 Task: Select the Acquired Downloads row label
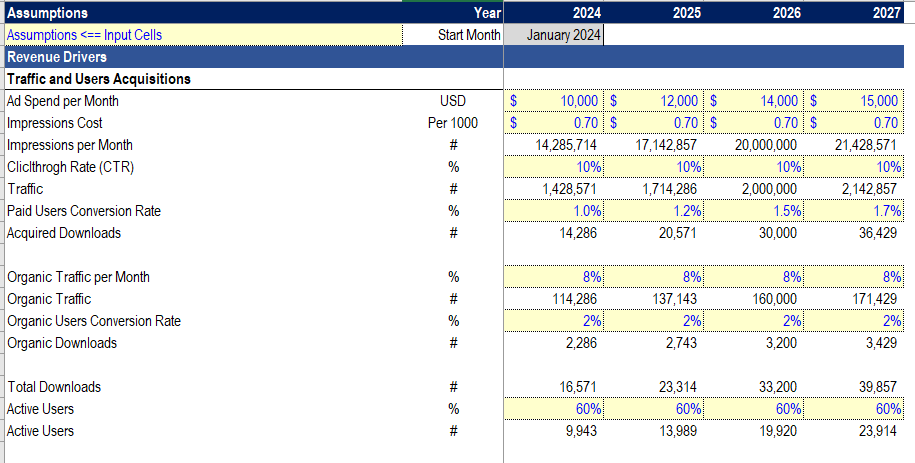(64, 233)
